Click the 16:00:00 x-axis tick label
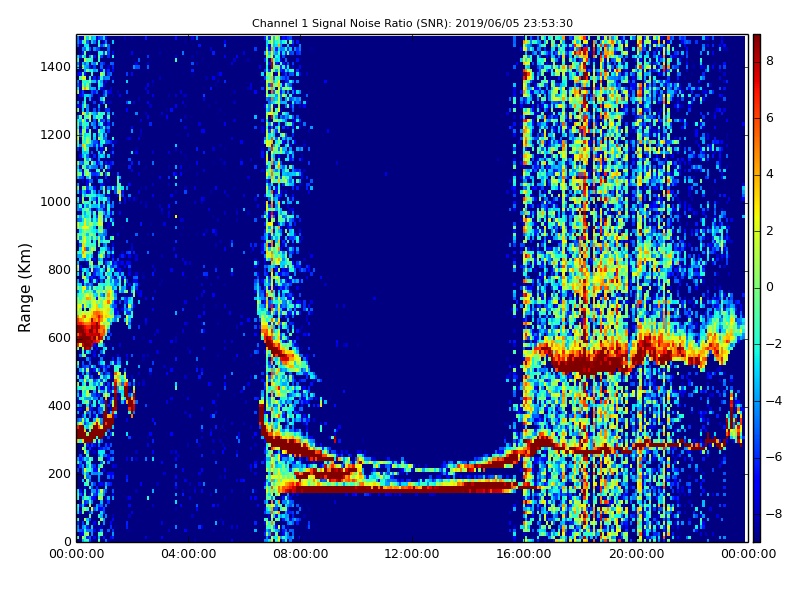Viewport: 800px width, 600px height. (x=524, y=554)
